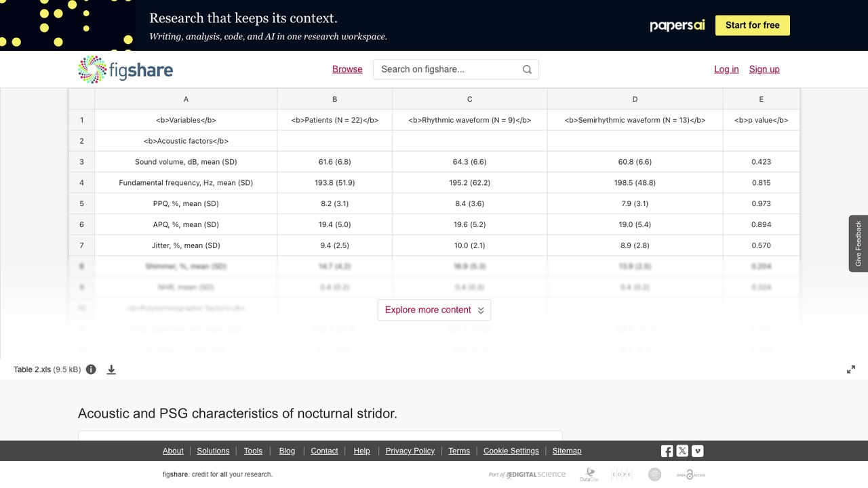Click the papers.ai logo in the banner

click(677, 25)
